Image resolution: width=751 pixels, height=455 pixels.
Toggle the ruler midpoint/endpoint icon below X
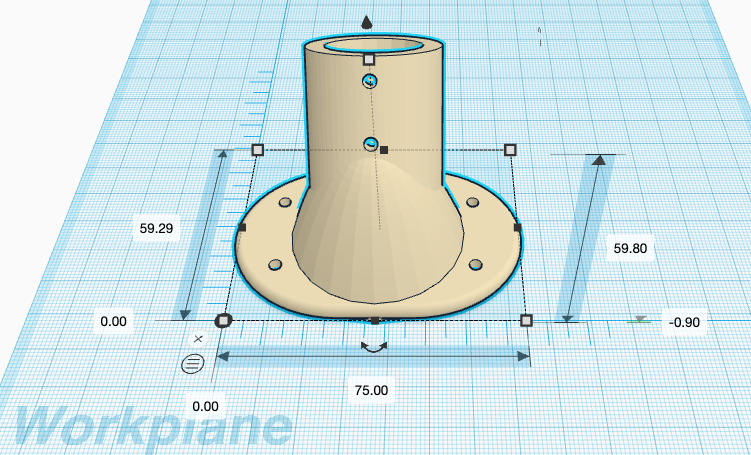point(193,364)
